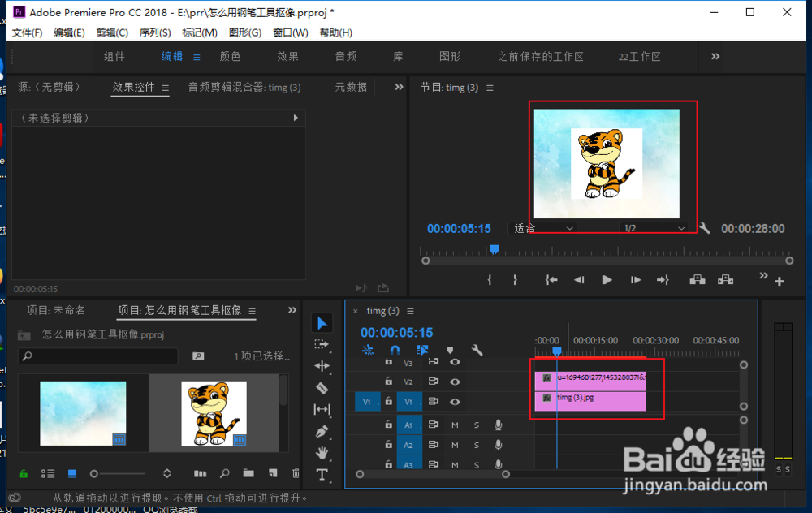Open playback resolution dropdown showing 1/2
This screenshot has width=812, height=513.
click(x=654, y=228)
